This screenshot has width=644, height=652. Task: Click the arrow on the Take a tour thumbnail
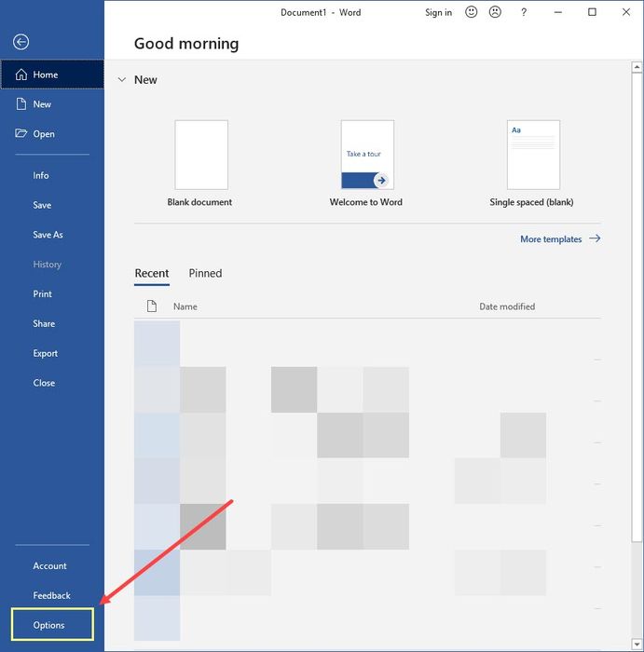point(381,181)
